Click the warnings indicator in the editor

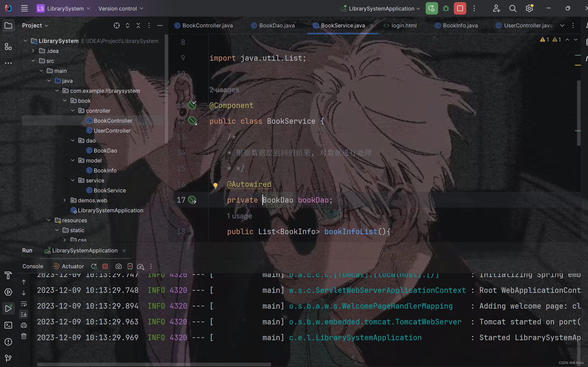[550, 40]
